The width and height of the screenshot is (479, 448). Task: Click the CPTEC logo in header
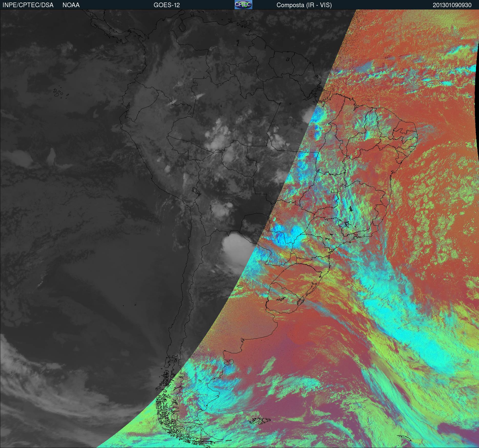point(243,5)
